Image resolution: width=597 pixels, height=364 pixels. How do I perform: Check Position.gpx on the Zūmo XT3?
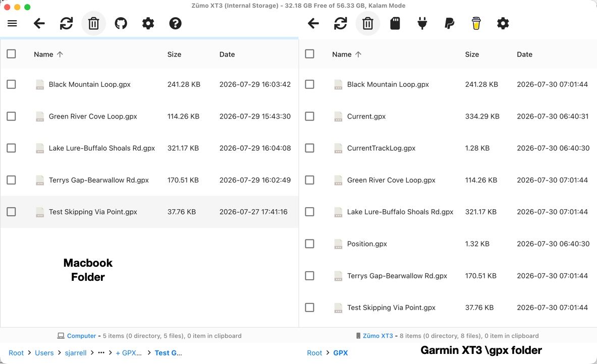coord(309,244)
